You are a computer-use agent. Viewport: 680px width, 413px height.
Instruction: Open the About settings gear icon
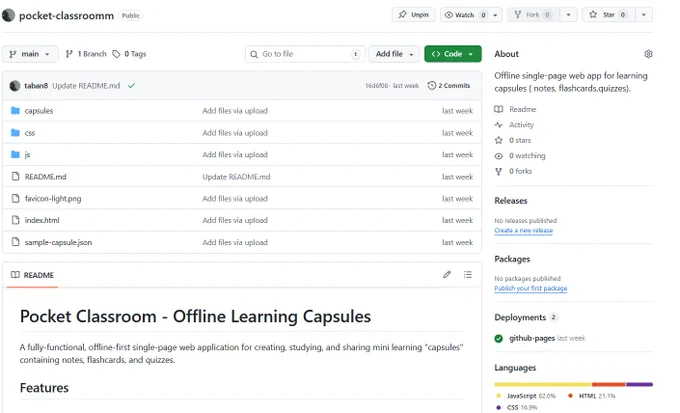(648, 54)
